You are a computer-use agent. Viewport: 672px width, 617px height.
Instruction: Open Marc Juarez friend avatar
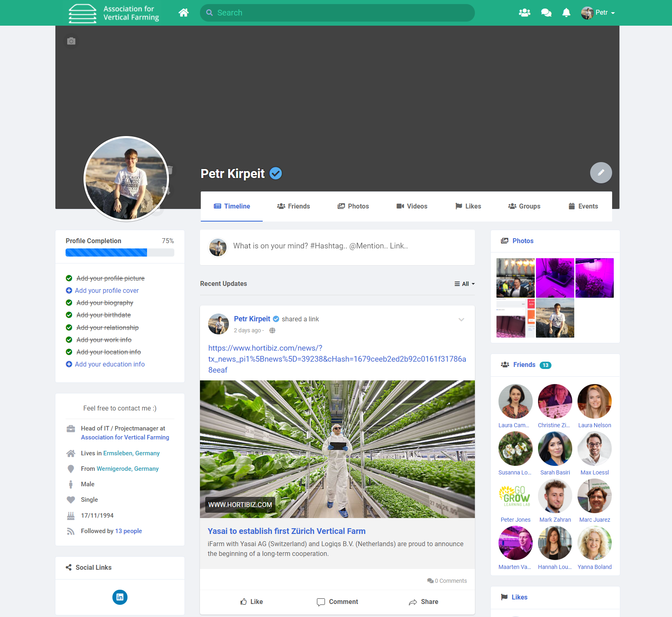[595, 496]
